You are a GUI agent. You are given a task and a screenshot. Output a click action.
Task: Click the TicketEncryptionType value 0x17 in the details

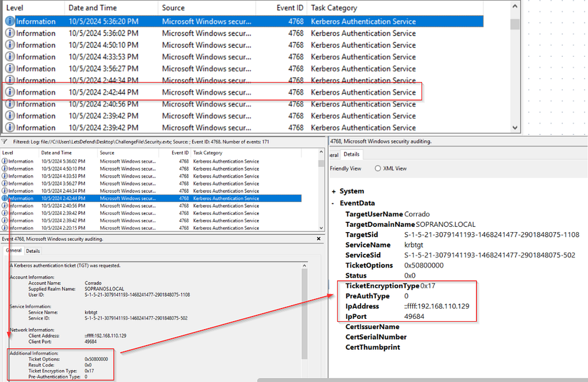click(x=428, y=285)
